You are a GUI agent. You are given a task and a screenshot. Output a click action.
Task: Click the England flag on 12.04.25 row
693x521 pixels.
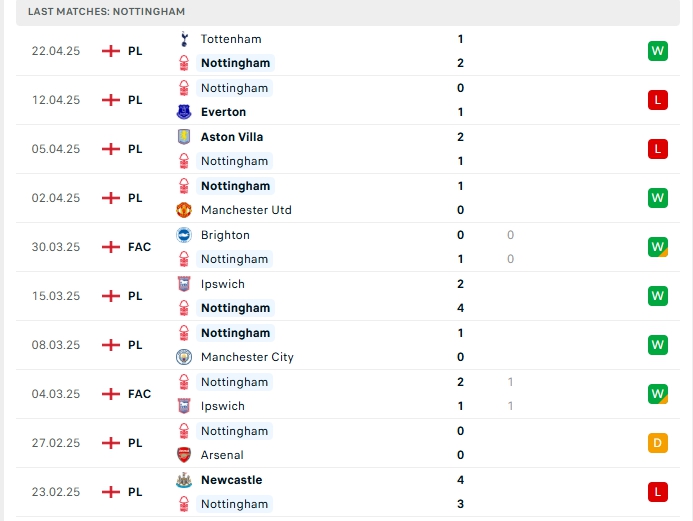click(111, 100)
